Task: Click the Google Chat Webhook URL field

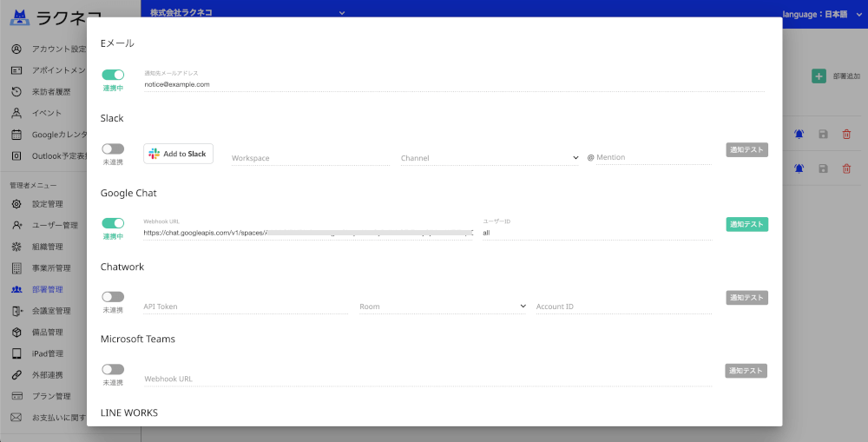Action: pyautogui.click(x=308, y=233)
